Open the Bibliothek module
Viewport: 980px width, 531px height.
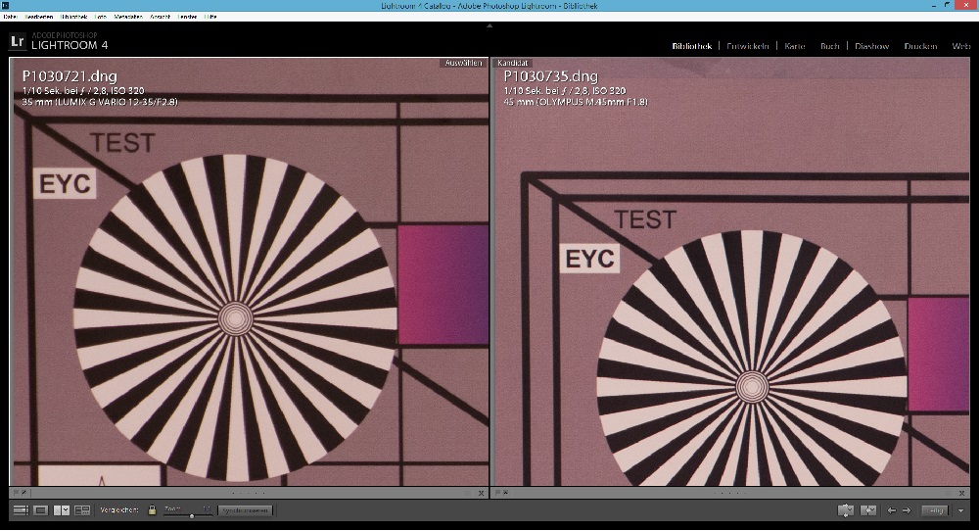(x=692, y=46)
